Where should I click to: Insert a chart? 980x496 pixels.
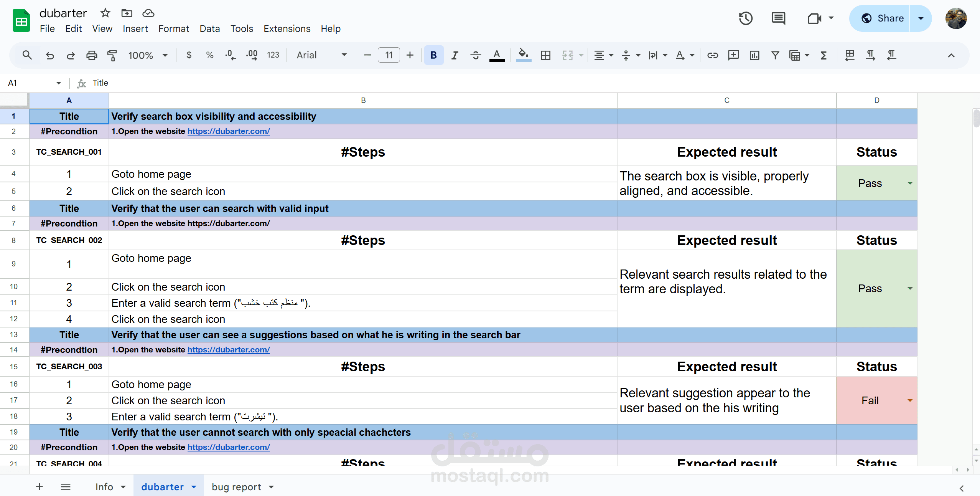pos(754,55)
